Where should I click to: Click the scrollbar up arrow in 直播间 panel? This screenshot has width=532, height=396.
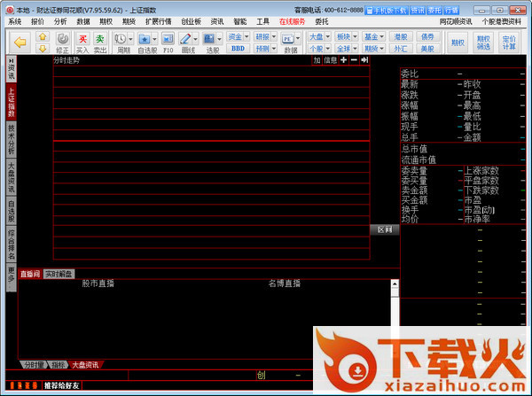[395, 283]
